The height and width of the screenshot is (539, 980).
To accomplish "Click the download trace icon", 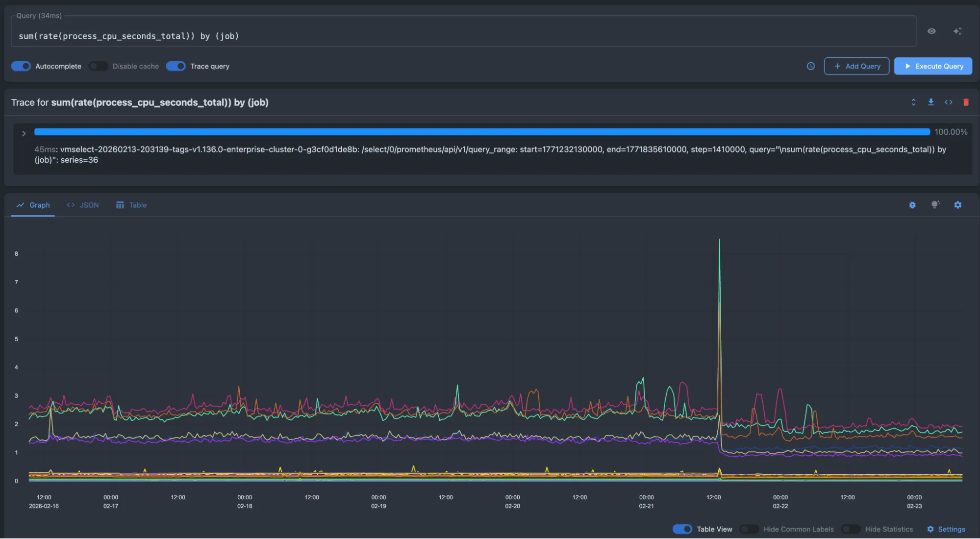I will (931, 102).
